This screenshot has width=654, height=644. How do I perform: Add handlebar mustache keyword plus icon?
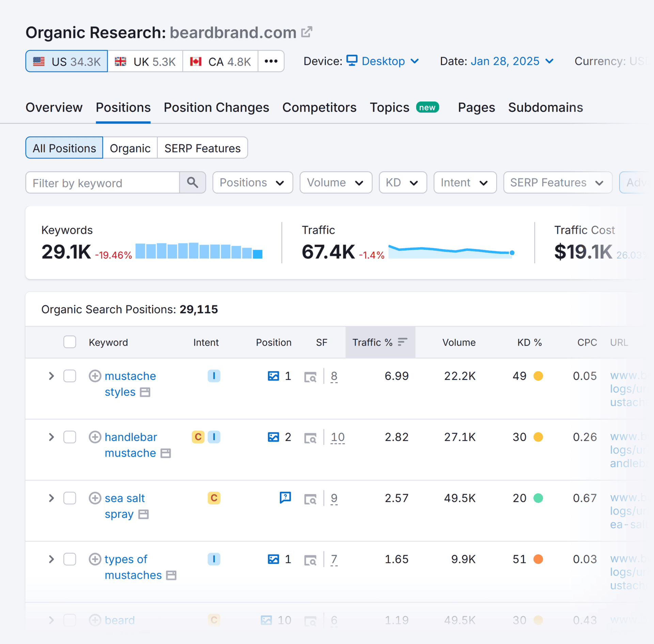click(95, 437)
